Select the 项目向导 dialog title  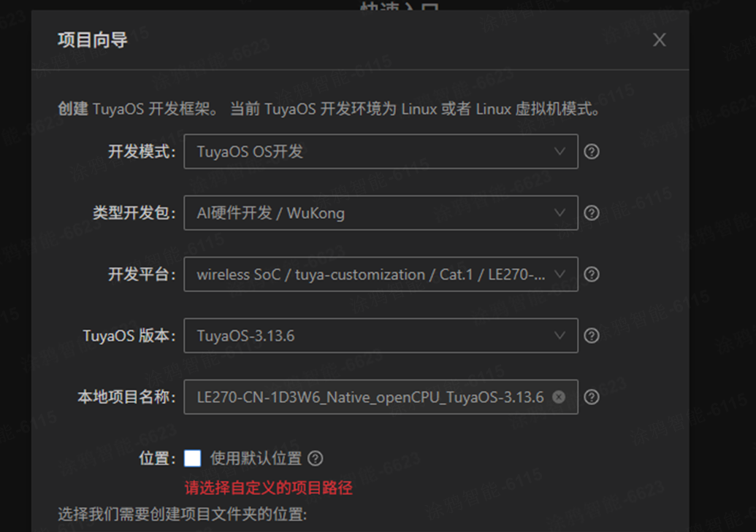93,40
